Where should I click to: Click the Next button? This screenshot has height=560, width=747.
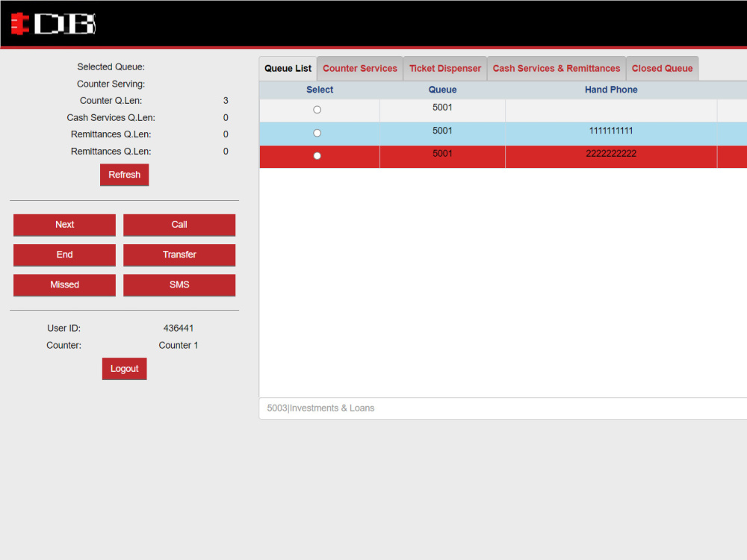(x=64, y=225)
